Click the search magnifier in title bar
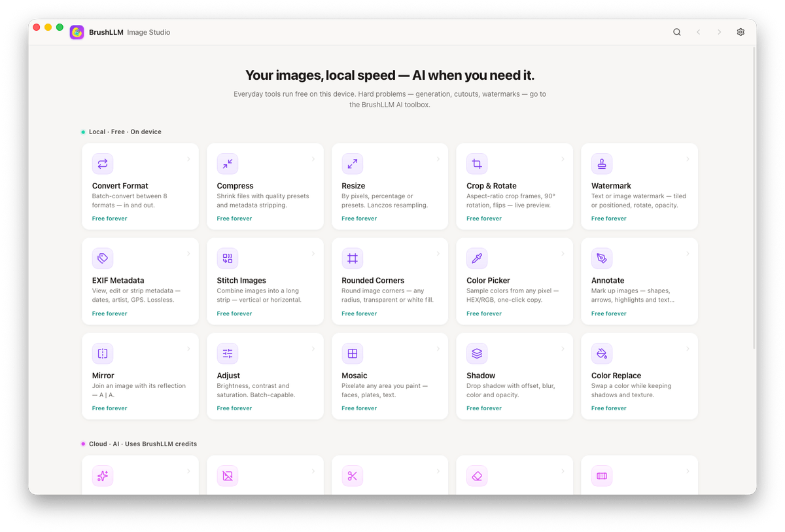The image size is (785, 532). (677, 32)
